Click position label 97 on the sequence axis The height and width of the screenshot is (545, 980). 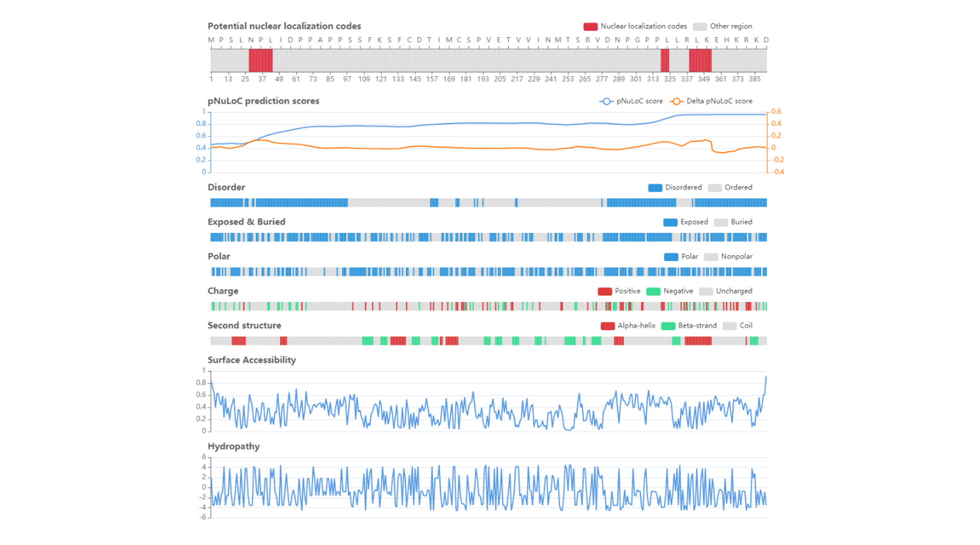347,79
